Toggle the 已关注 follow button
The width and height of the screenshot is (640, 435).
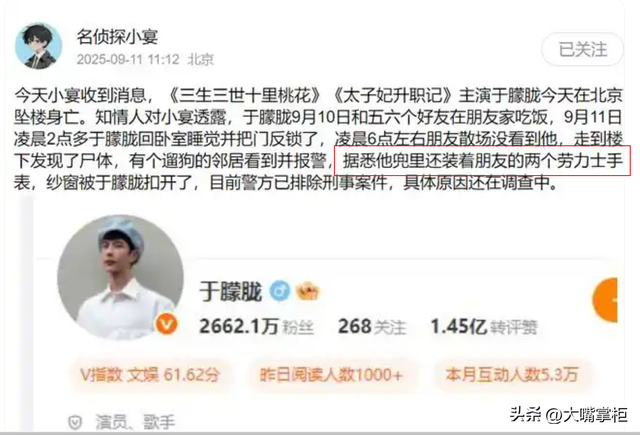point(582,49)
